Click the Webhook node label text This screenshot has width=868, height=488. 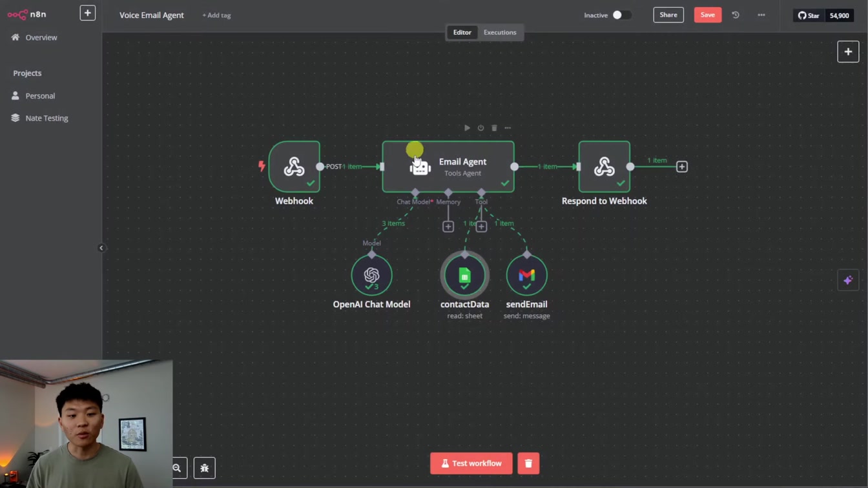(x=294, y=201)
